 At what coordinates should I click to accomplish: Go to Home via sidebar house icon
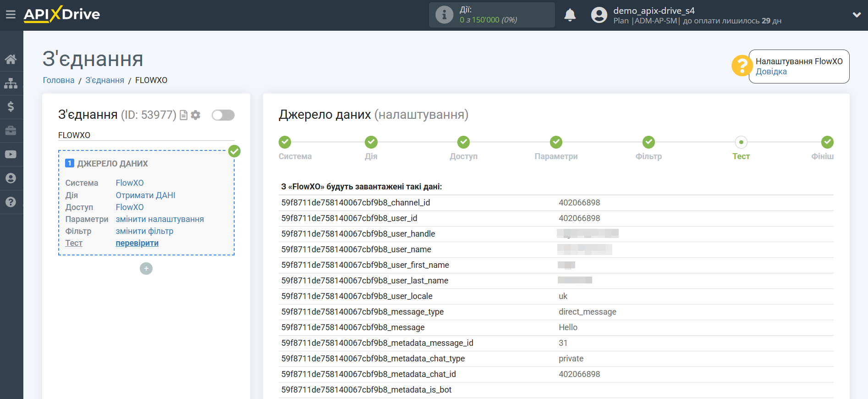pos(11,59)
